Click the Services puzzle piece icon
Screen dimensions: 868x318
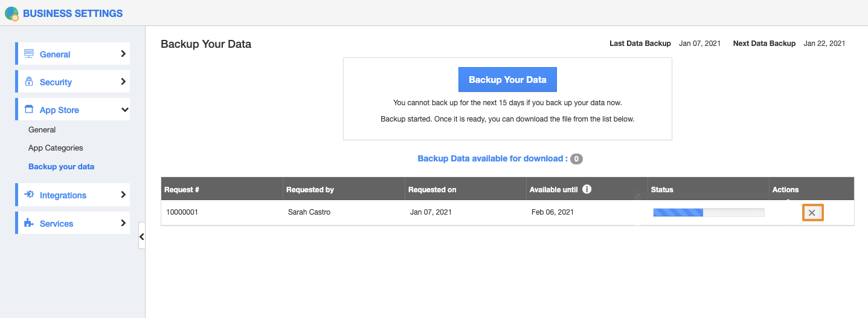(x=29, y=223)
